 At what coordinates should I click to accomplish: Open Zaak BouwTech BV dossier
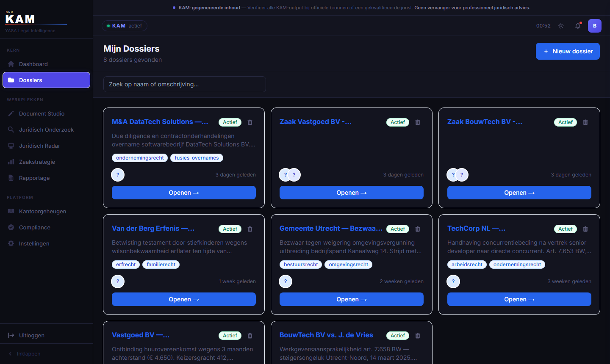pyautogui.click(x=519, y=193)
